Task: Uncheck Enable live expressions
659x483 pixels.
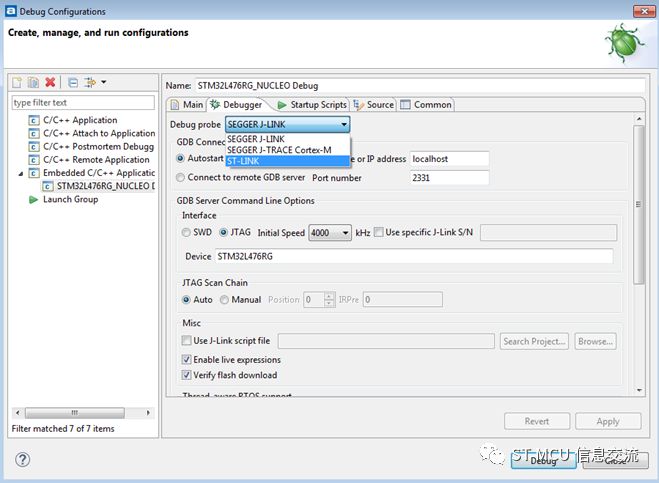Action: 186,359
